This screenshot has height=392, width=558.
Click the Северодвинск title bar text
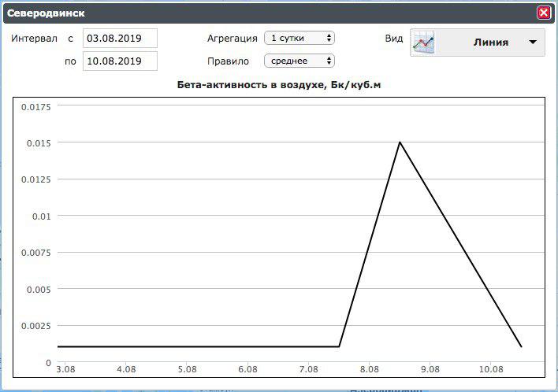46,13
